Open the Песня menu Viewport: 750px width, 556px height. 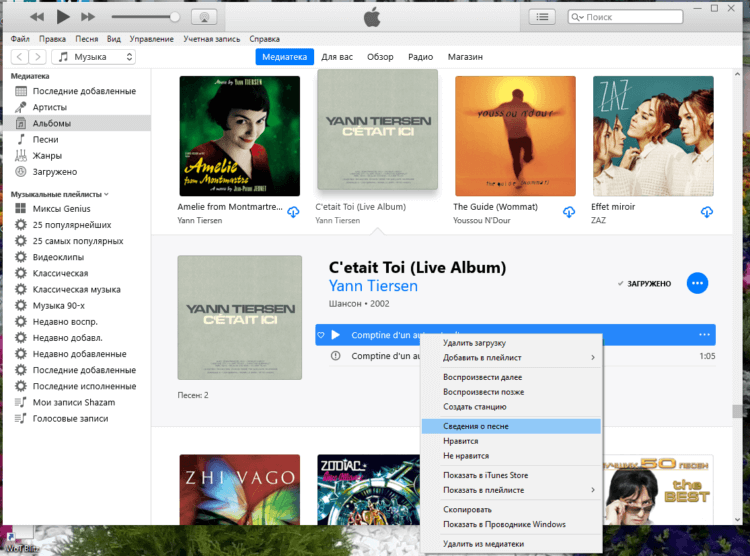pyautogui.click(x=87, y=39)
